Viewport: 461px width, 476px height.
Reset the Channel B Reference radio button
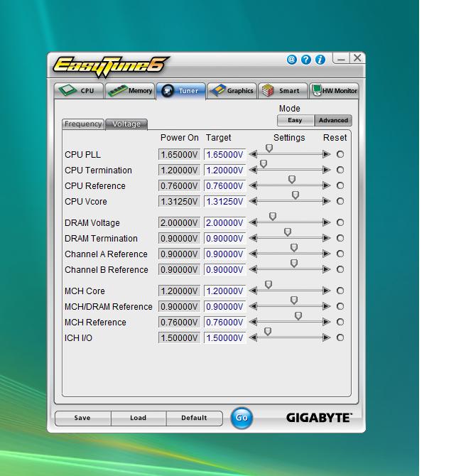click(340, 269)
